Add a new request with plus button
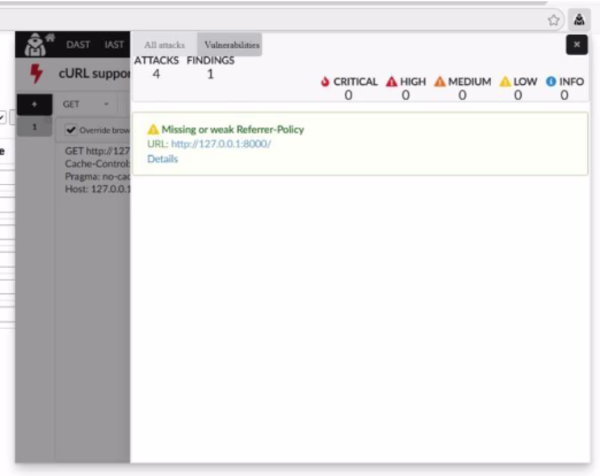The width and height of the screenshot is (600, 476). coord(34,104)
